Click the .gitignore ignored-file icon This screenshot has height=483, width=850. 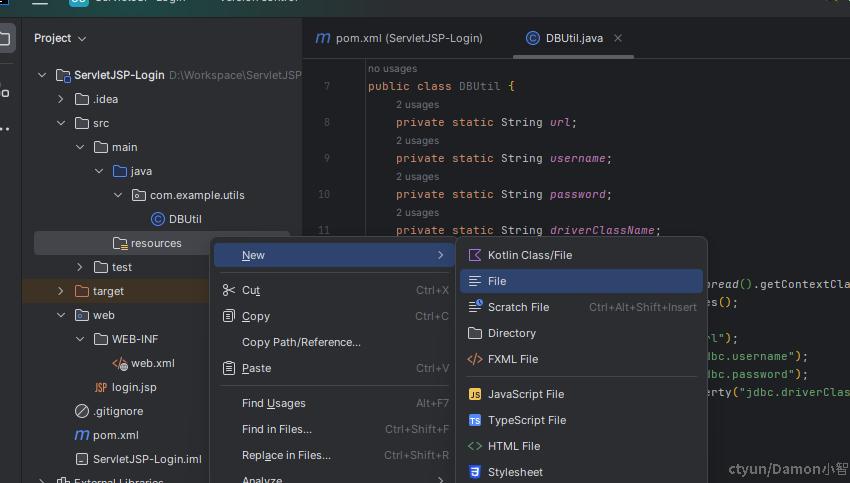point(82,411)
